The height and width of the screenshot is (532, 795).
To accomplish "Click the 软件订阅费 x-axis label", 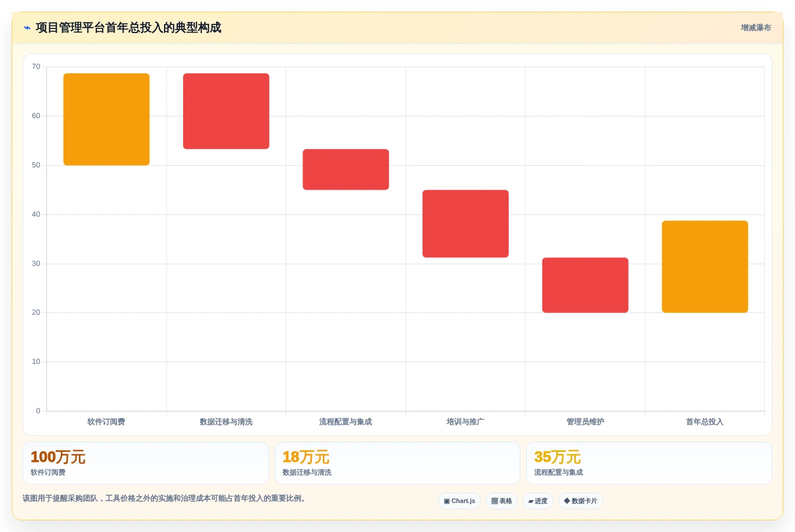I will pyautogui.click(x=107, y=422).
